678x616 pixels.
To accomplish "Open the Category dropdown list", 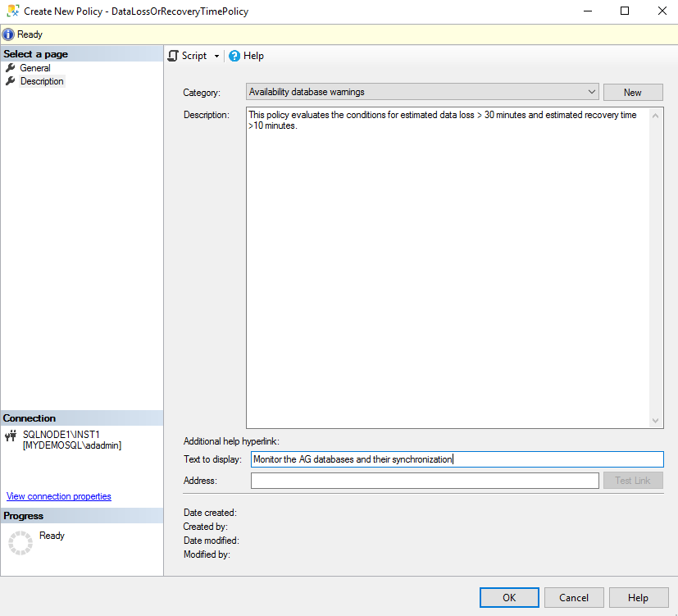I will coord(593,92).
